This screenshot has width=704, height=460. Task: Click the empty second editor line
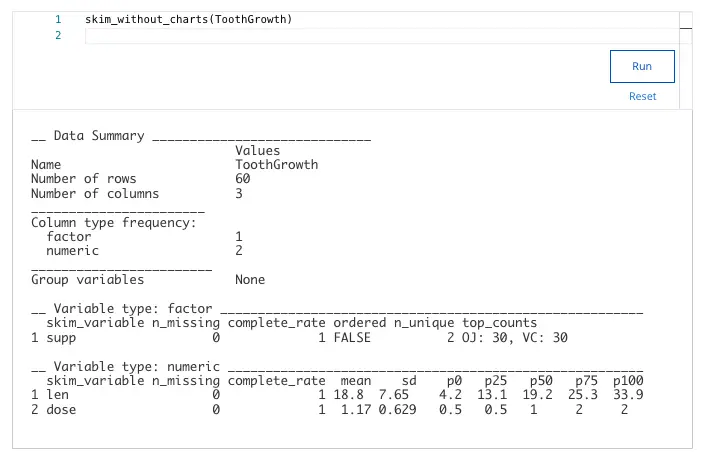click(x=382, y=35)
